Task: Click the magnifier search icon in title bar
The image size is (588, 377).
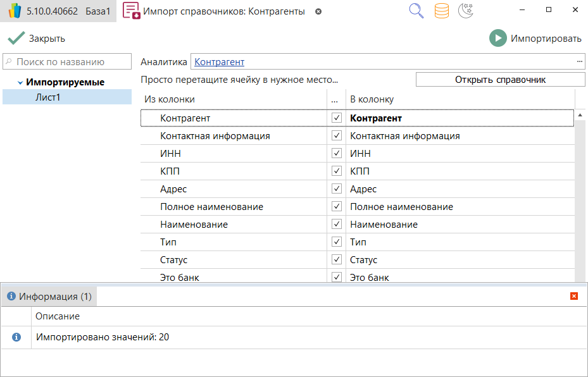Action: (416, 11)
